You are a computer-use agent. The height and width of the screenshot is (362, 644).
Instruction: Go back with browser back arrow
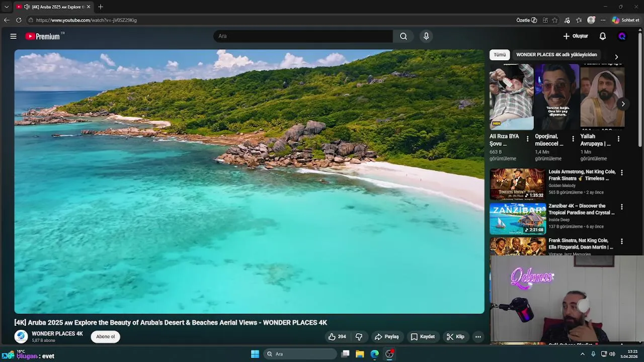pos(7,20)
